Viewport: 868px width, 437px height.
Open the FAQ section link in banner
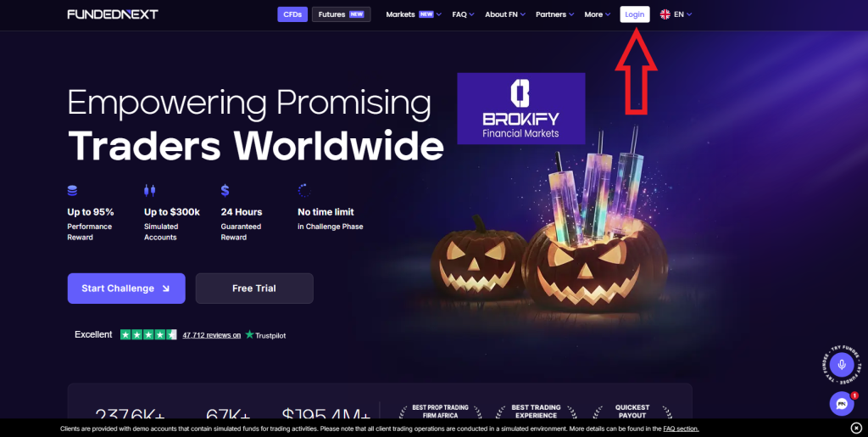point(681,429)
